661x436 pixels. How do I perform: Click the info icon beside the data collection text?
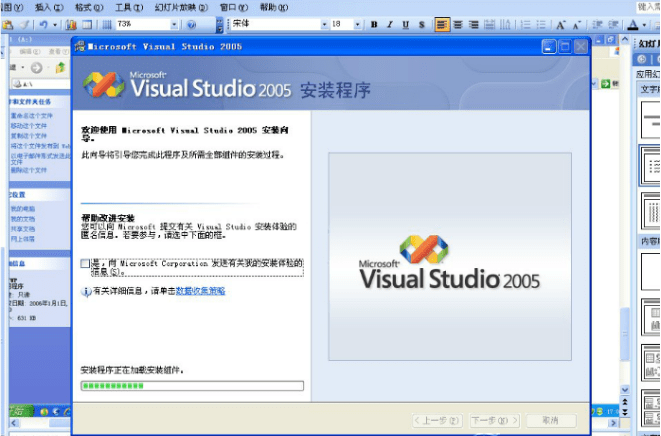(x=86, y=291)
